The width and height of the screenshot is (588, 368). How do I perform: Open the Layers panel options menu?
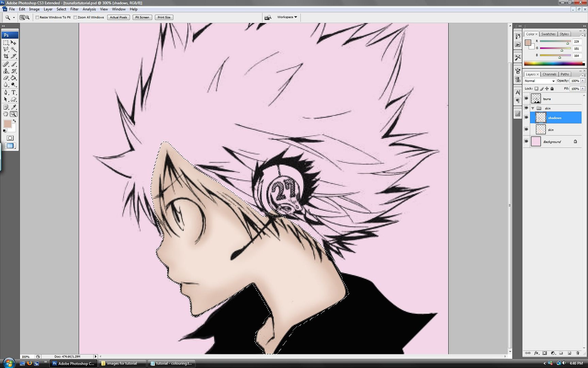coord(583,75)
